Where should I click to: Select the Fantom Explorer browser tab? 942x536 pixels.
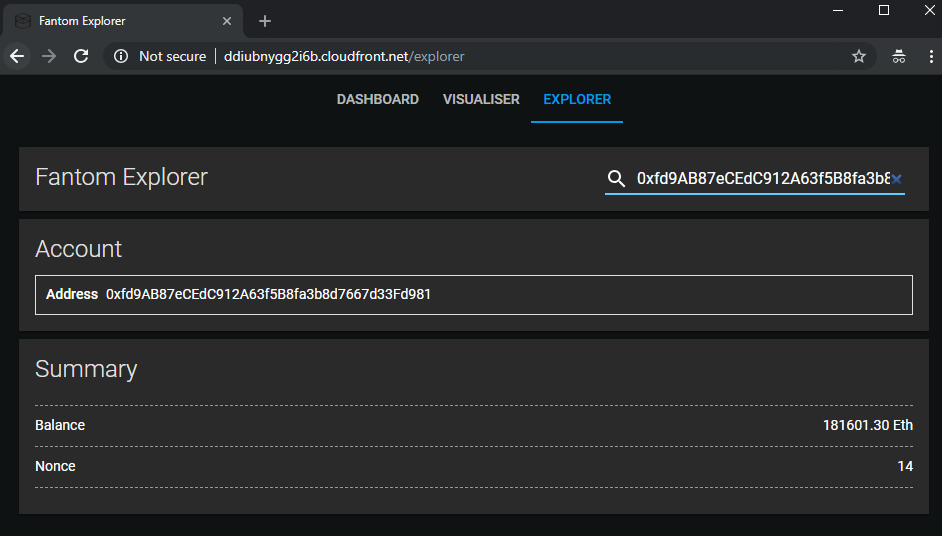coord(123,21)
